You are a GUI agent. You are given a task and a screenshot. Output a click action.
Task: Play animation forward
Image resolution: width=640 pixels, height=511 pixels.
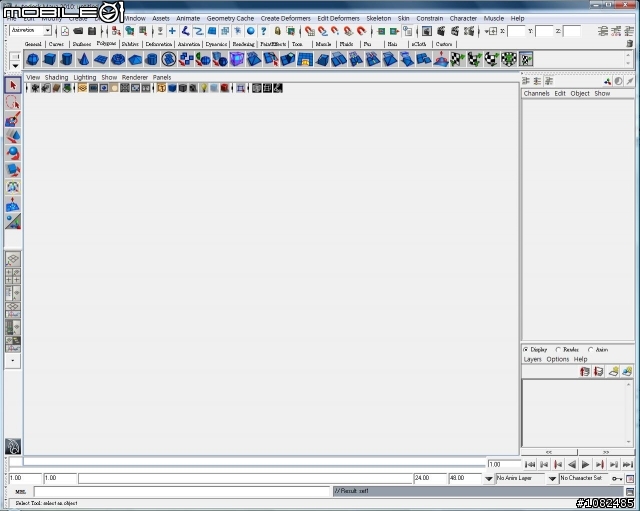click(585, 464)
